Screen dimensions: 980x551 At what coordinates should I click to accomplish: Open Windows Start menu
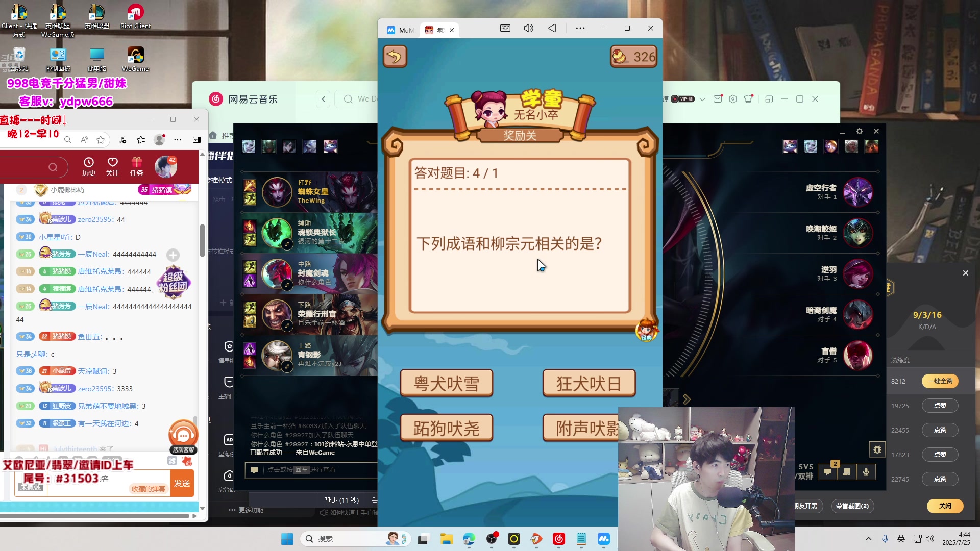click(287, 539)
